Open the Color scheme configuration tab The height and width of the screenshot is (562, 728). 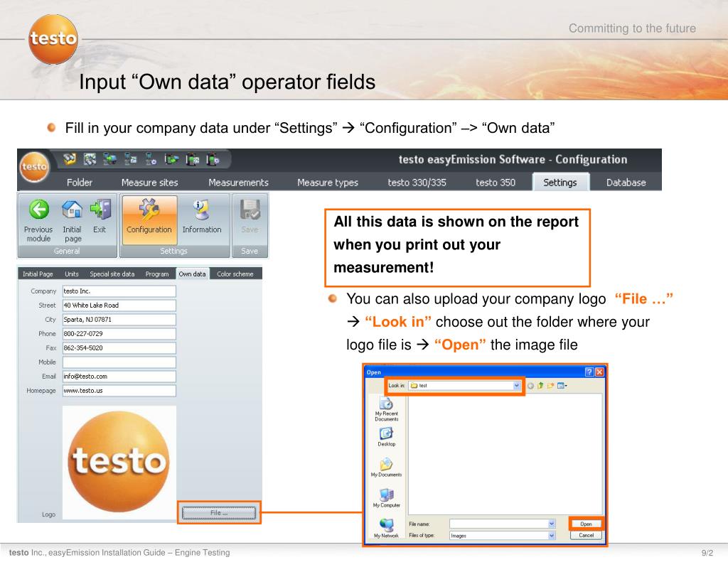tap(235, 274)
